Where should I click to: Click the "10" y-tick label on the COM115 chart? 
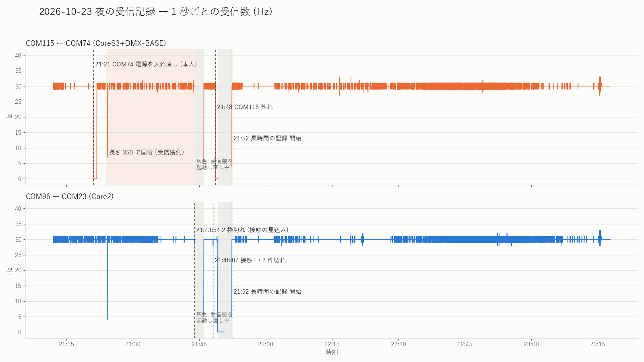click(18, 148)
